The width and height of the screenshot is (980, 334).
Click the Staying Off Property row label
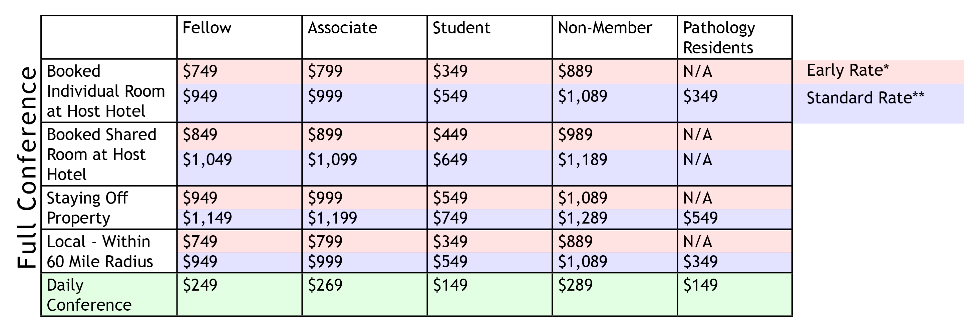(x=87, y=208)
